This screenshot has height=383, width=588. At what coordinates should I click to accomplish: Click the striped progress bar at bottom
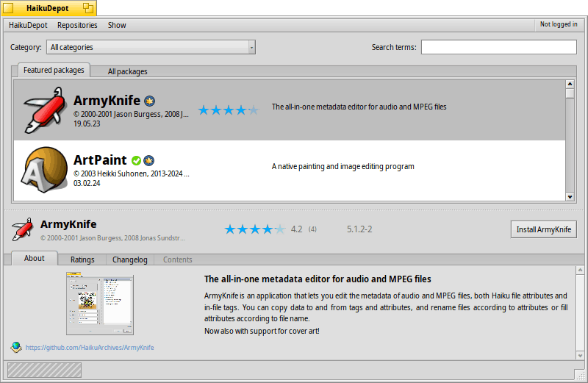pyautogui.click(x=44, y=371)
